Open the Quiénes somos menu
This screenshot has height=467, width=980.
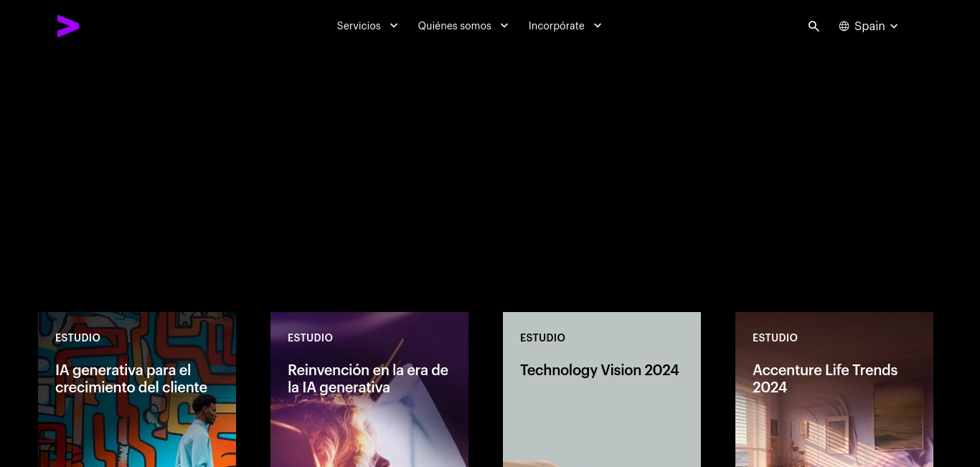[x=455, y=26]
